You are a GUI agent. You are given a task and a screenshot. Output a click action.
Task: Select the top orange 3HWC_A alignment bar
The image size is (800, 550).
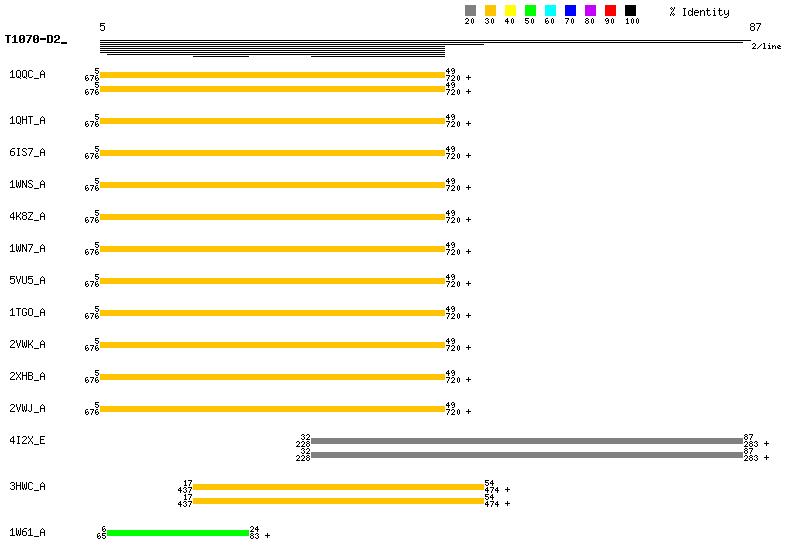(338, 487)
